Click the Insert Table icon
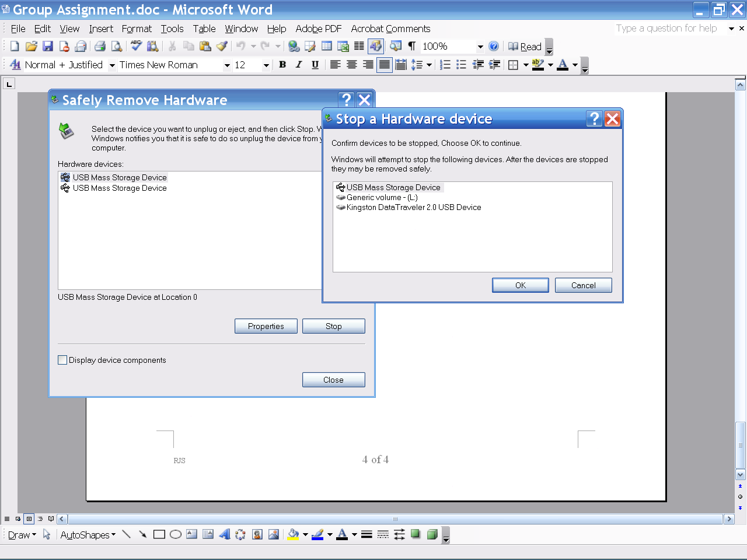 coord(327,46)
